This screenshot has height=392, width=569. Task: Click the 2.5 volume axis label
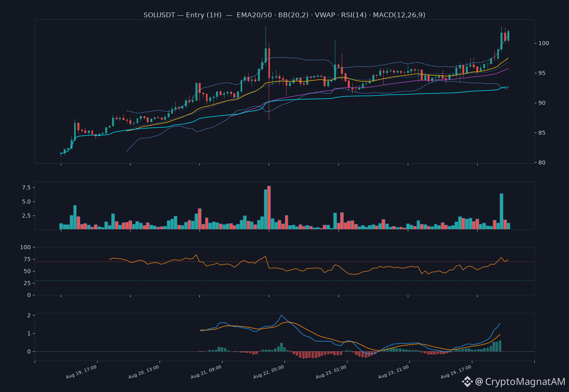(x=26, y=216)
